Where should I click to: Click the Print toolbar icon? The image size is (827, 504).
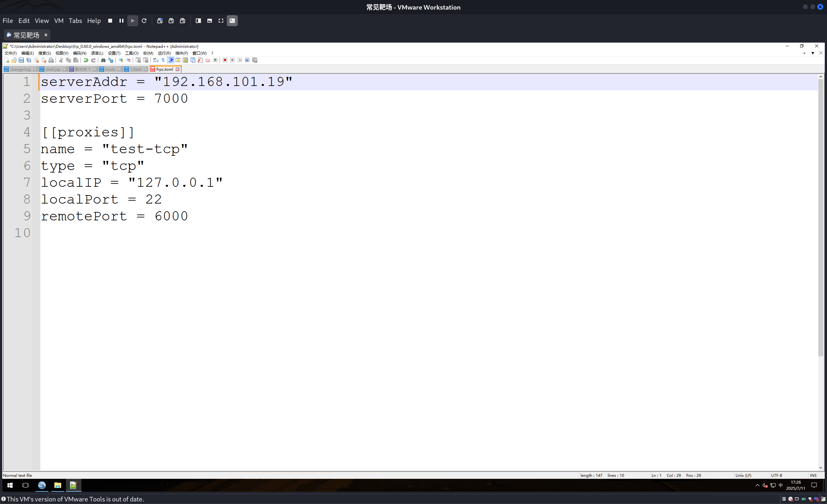click(51, 60)
